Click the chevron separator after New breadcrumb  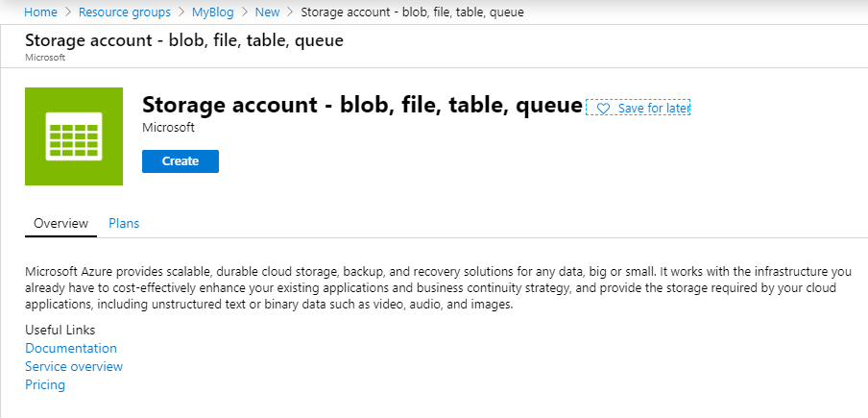pos(290,12)
